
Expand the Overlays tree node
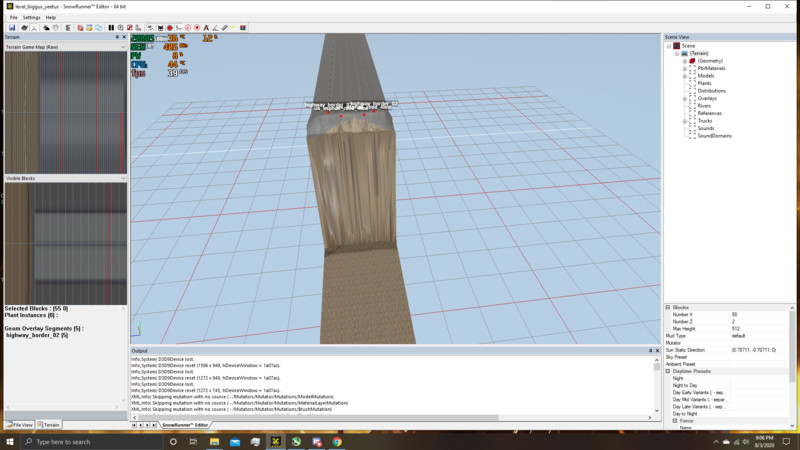[685, 99]
